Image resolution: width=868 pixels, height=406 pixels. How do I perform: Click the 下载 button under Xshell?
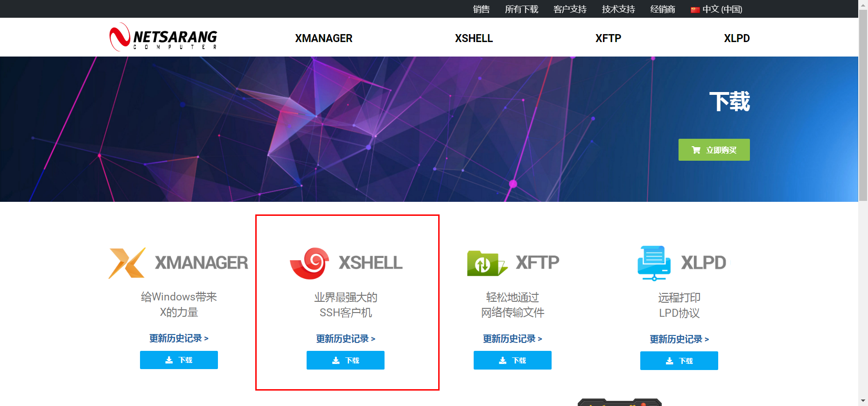(x=345, y=360)
